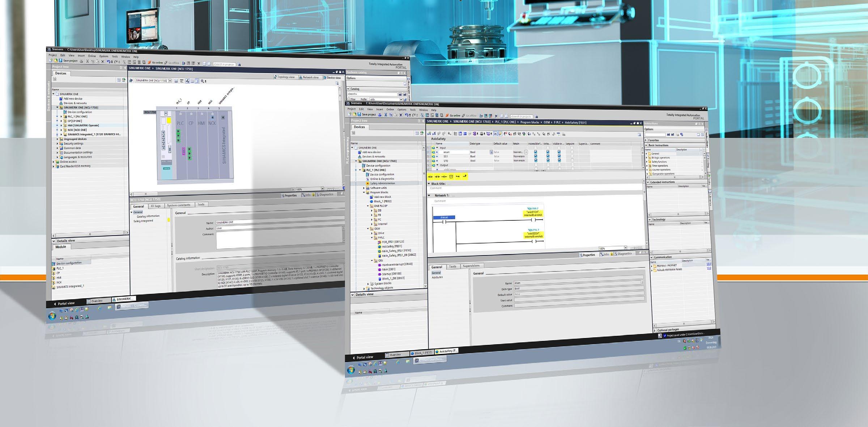The image size is (868, 427).
Task: Click Cut scissors icon in right window toolbar
Action: point(386,115)
